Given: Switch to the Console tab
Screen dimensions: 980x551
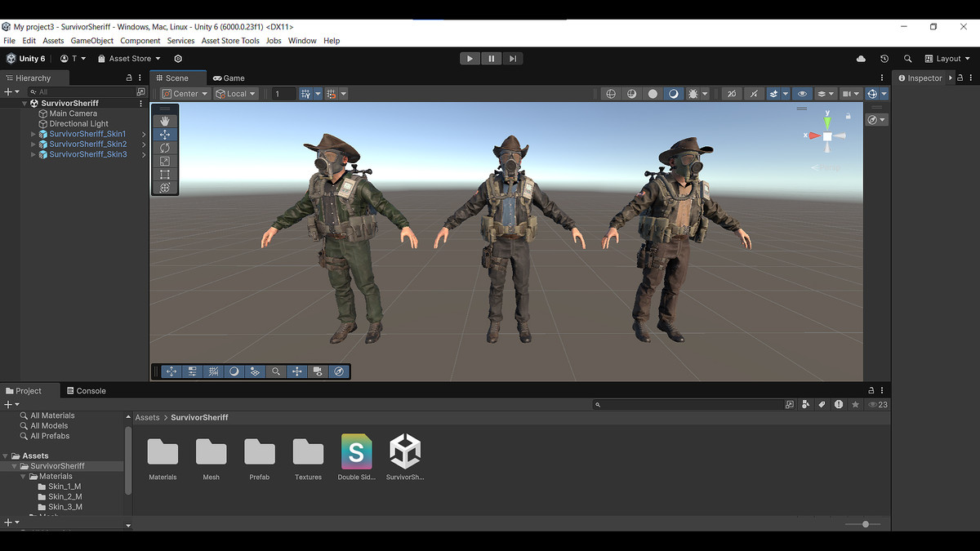Looking at the screenshot, I should (x=87, y=391).
